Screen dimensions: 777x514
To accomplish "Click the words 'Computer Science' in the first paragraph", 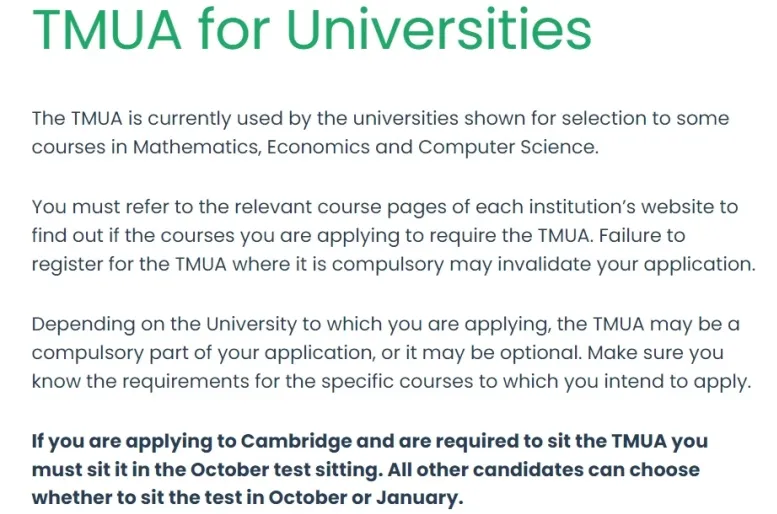I will pos(506,147).
